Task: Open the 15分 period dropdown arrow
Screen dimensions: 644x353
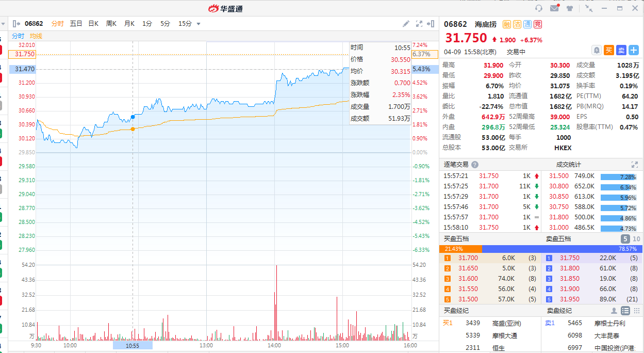Action: [199, 24]
